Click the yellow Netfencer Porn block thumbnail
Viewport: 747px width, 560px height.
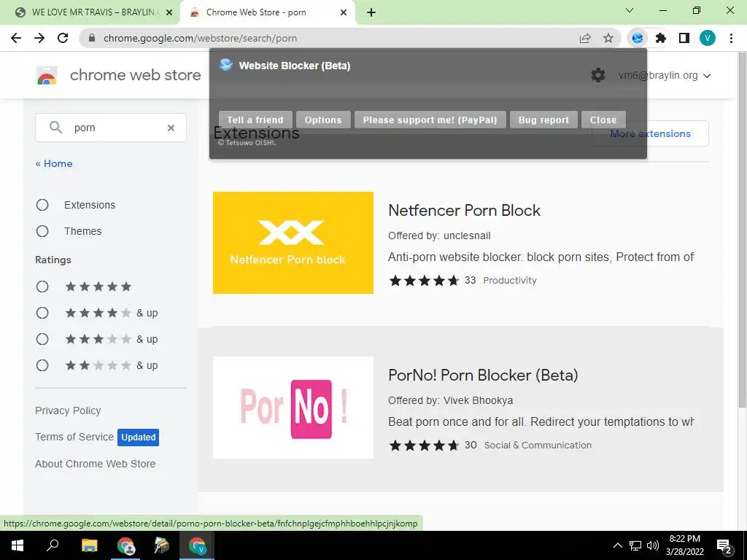(x=293, y=243)
